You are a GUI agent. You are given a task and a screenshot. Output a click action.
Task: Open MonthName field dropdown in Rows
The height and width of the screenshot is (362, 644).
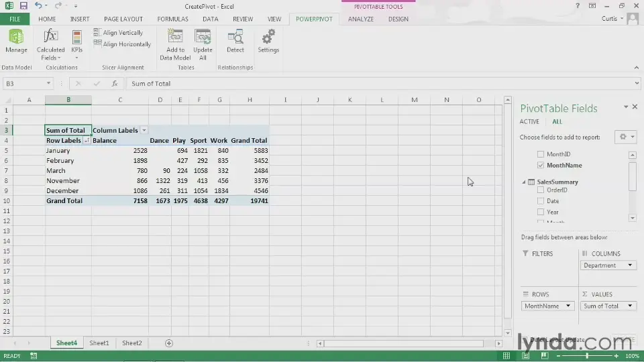[x=568, y=306]
